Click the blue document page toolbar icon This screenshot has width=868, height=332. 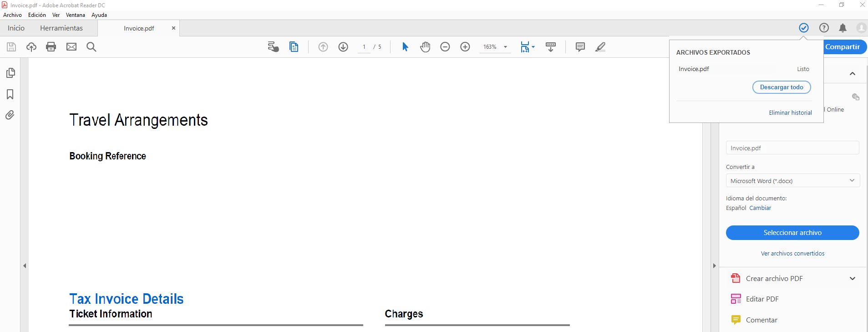click(294, 47)
